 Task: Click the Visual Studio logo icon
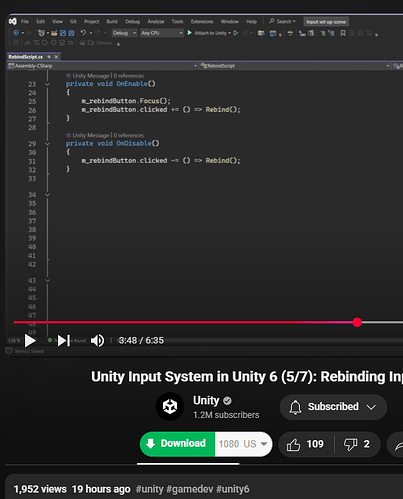(13, 21)
